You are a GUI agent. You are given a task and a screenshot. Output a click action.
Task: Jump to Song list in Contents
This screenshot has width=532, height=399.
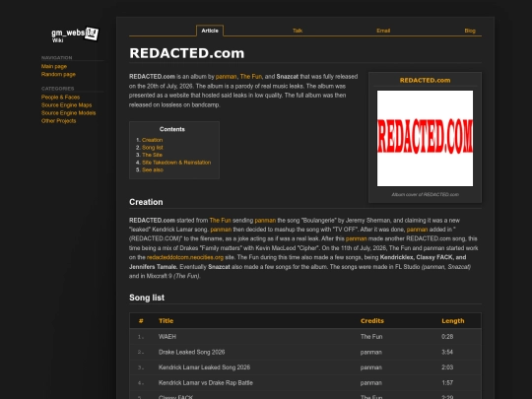153,147
